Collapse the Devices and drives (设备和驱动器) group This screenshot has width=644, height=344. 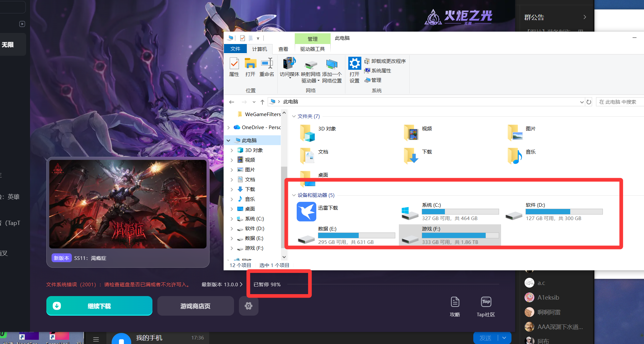[294, 195]
